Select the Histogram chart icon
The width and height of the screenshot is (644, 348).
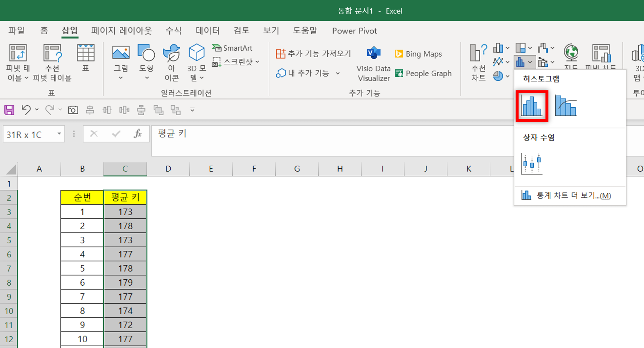pyautogui.click(x=532, y=106)
